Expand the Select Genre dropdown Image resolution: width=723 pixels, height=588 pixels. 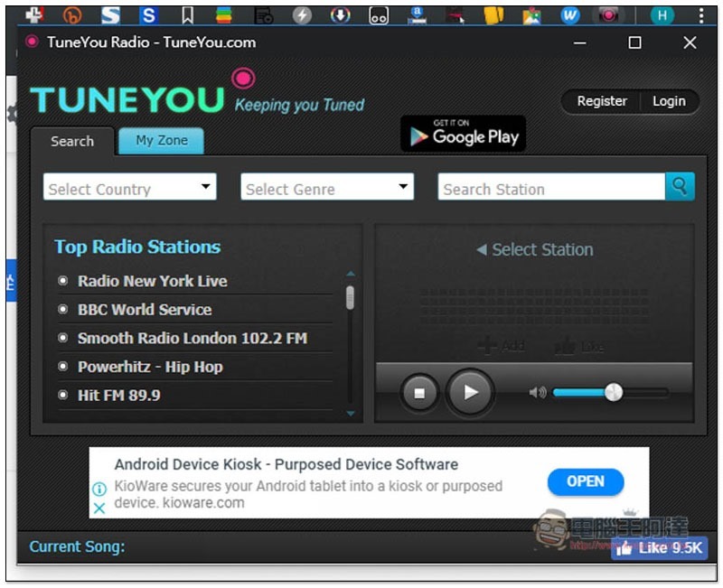326,188
